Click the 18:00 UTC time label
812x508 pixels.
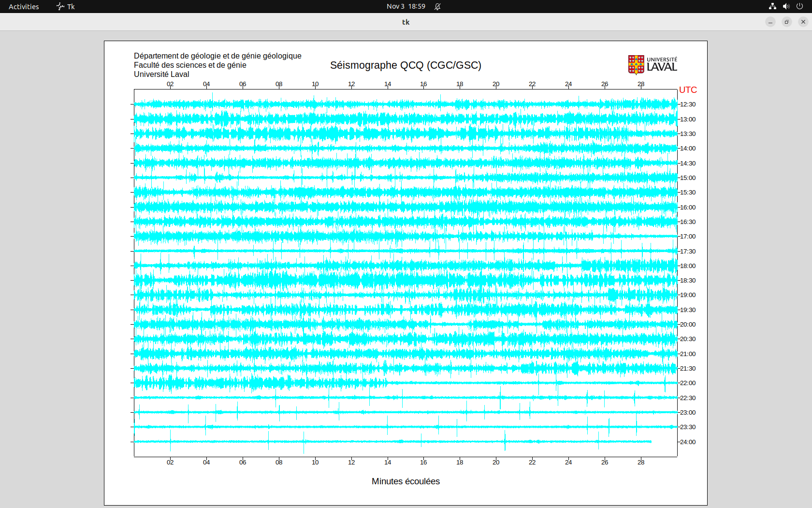(x=688, y=266)
